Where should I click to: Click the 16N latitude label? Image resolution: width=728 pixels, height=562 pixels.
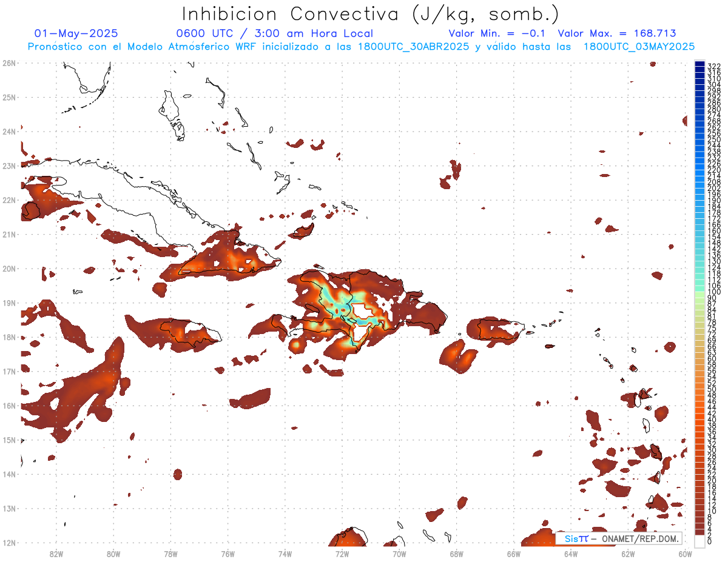(8, 406)
